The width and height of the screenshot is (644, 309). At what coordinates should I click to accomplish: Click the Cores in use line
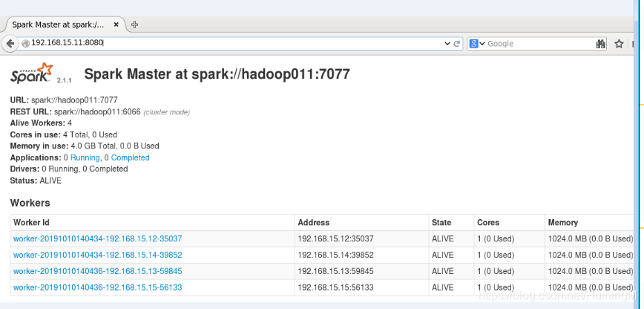click(x=64, y=134)
